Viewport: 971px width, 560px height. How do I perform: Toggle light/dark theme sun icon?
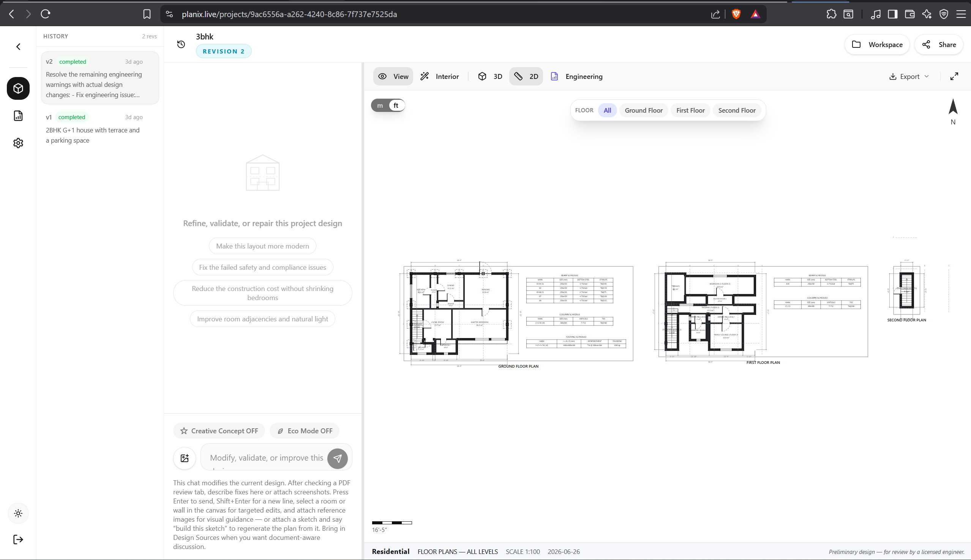[x=18, y=513]
